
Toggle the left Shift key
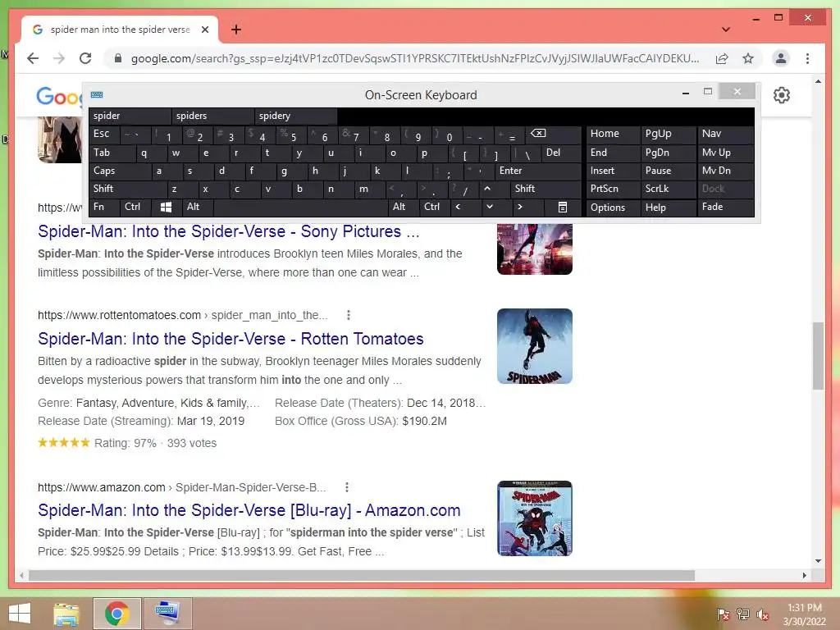[x=127, y=189]
